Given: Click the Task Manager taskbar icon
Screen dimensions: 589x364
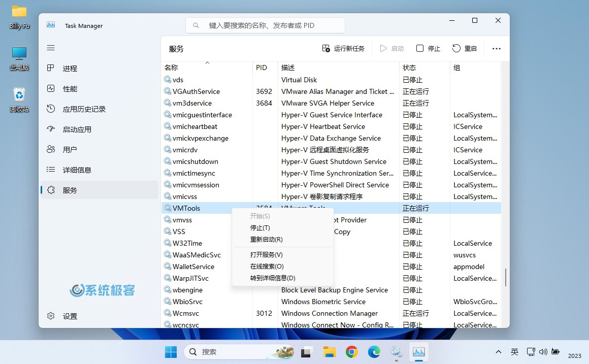Looking at the screenshot, I should point(418,352).
